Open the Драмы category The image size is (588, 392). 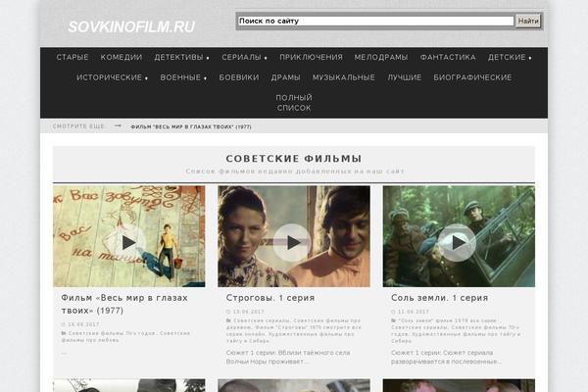(x=286, y=77)
